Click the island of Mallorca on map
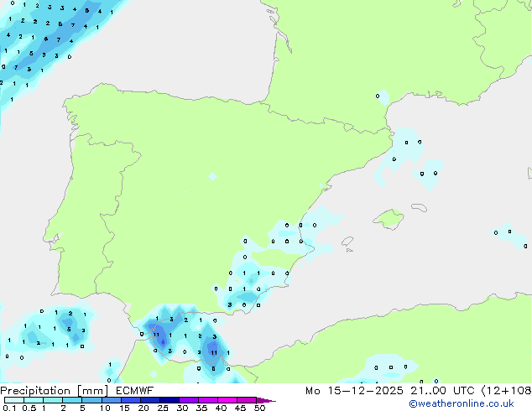 pyautogui.click(x=389, y=219)
